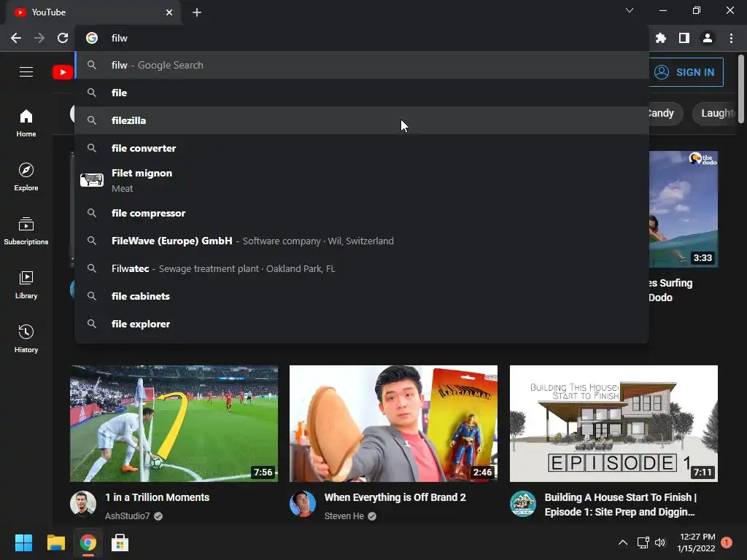Open 'When Everything is Off Brand 2' thumbnail

click(x=393, y=424)
